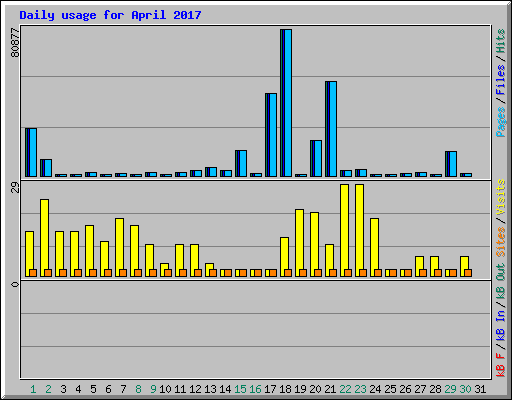Click day label 8 on x-axis
This screenshot has height=400, width=512.
click(x=138, y=389)
